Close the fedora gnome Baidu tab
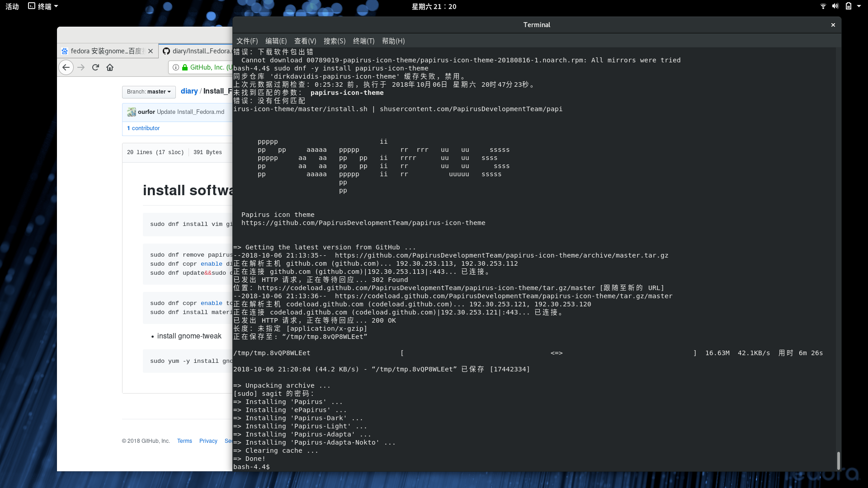Image resolution: width=868 pixels, height=488 pixels. click(151, 51)
